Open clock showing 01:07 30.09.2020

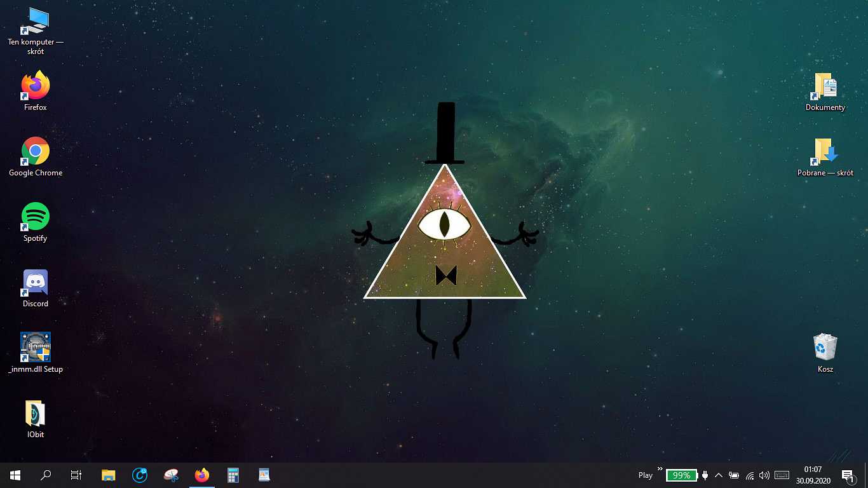click(x=813, y=475)
